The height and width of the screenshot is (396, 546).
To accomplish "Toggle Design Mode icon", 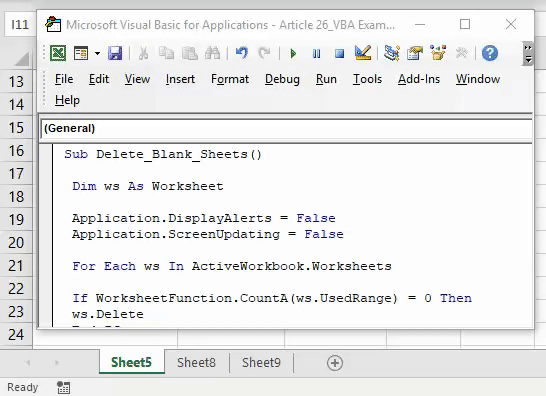I will click(362, 53).
